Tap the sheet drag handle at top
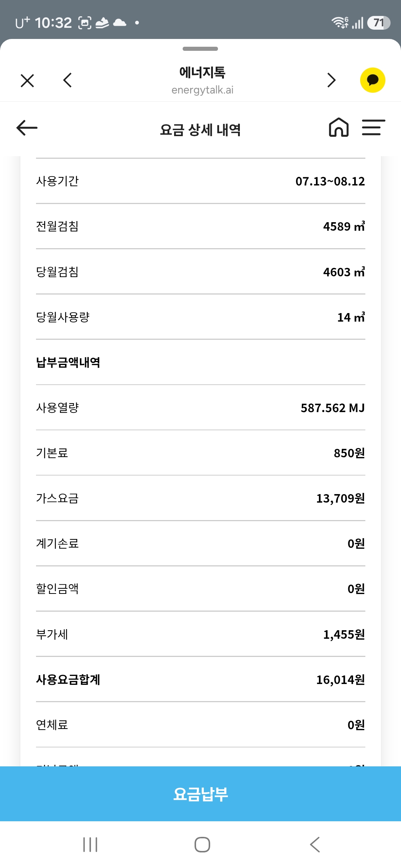Image resolution: width=401 pixels, height=868 pixels. (200, 49)
